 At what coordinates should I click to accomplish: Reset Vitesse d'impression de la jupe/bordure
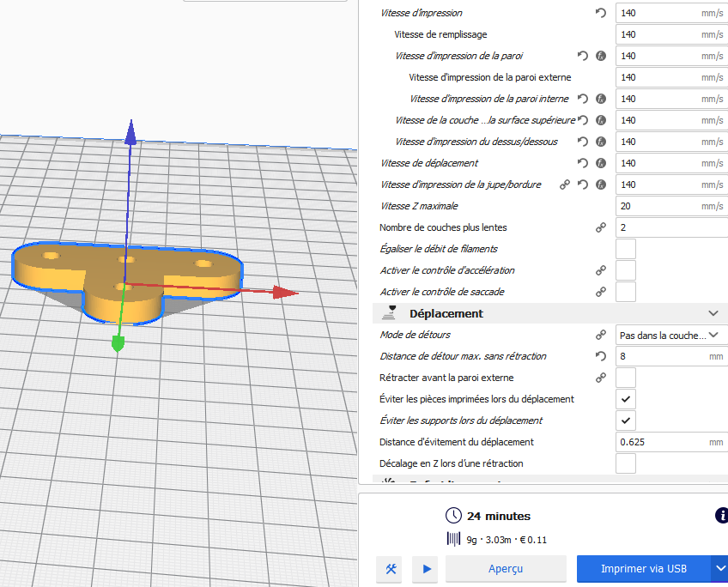pyautogui.click(x=583, y=185)
